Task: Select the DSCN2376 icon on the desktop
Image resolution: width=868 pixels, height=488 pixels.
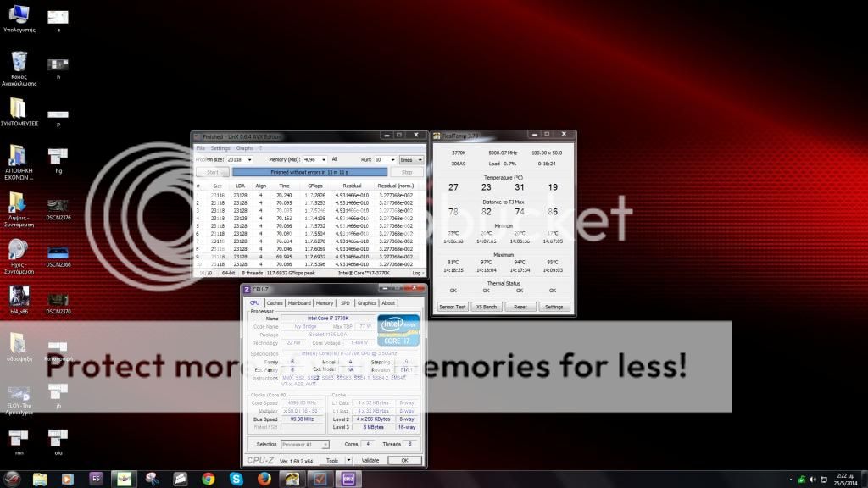Action: (x=58, y=206)
